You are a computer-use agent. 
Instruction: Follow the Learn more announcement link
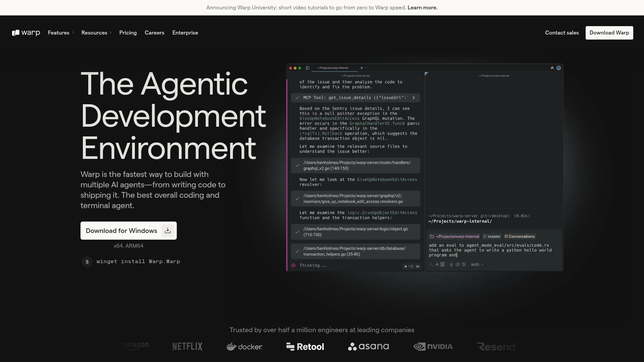[x=422, y=7]
